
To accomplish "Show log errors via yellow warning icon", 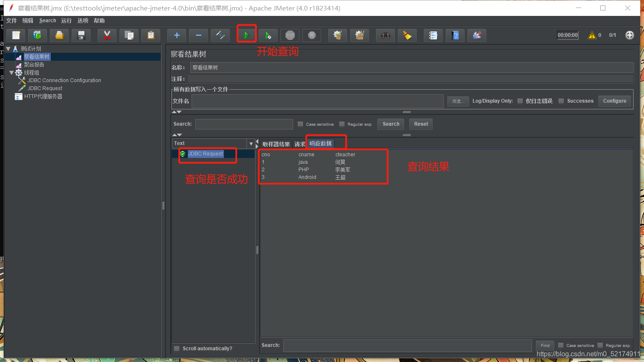I will pyautogui.click(x=592, y=35).
